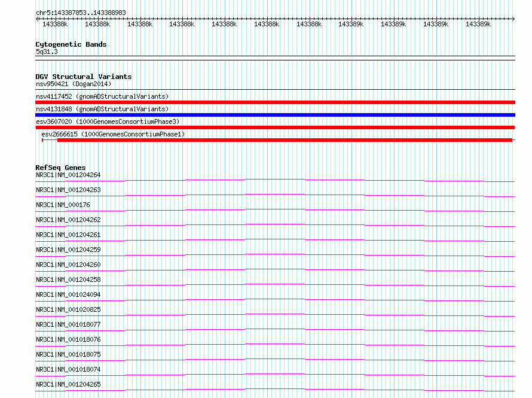Click the black cytogenetic band 5q31.3 bar
The width and height of the screenshot is (532, 398).
[275, 58]
